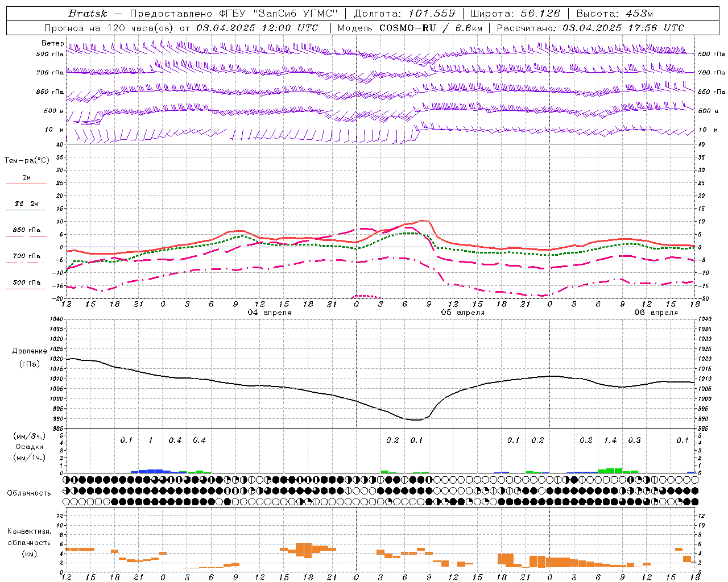Click the "Конвективн." convective cloud label
This screenshot has height=582, width=728.
click(x=30, y=531)
